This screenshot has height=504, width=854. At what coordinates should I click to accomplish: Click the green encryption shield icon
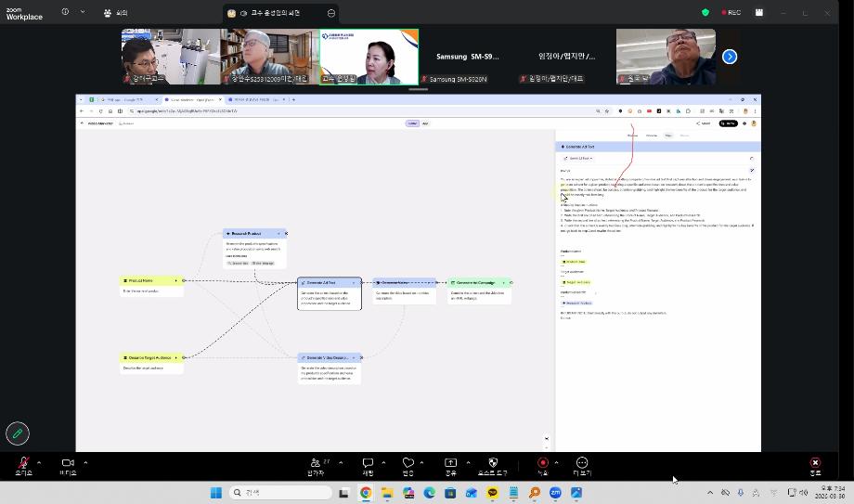point(705,12)
